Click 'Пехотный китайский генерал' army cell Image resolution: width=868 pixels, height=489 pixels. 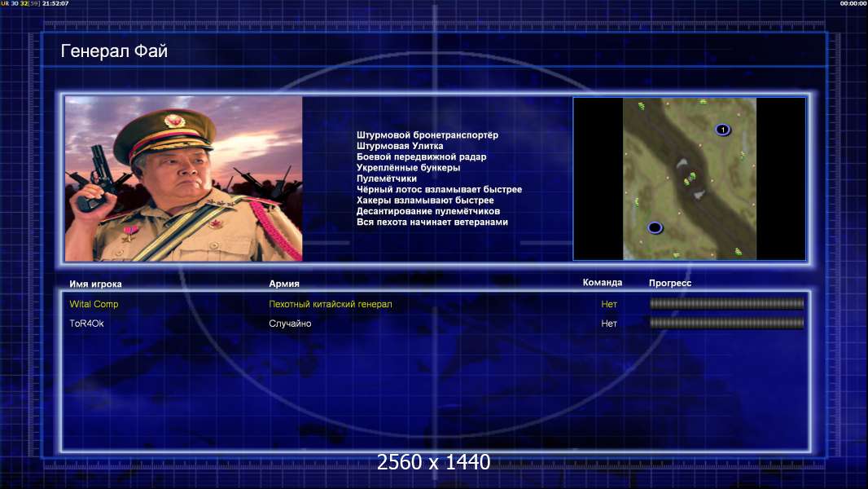click(331, 304)
